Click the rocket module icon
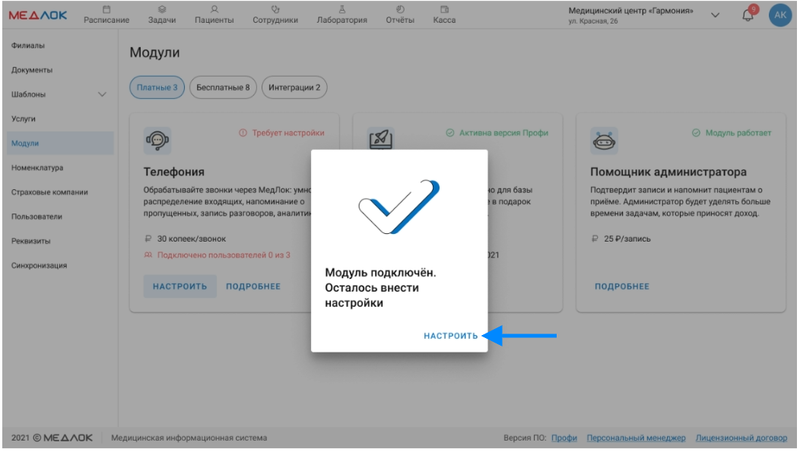800x452 pixels. (380, 138)
